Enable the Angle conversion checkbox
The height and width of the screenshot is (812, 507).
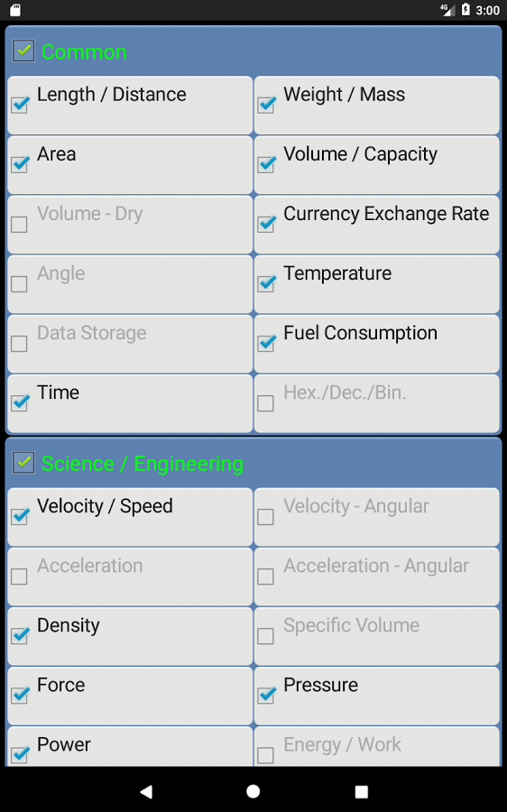tap(19, 284)
